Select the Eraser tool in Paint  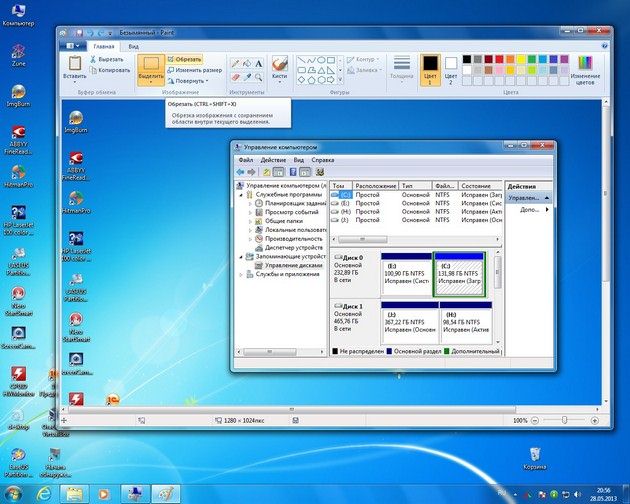click(235, 76)
